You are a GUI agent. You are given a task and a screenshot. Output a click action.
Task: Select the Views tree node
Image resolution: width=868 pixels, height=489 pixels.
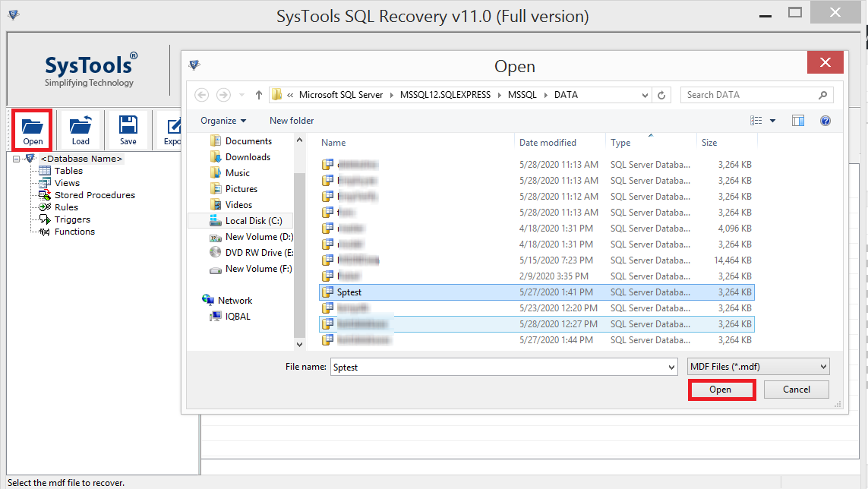tap(66, 183)
